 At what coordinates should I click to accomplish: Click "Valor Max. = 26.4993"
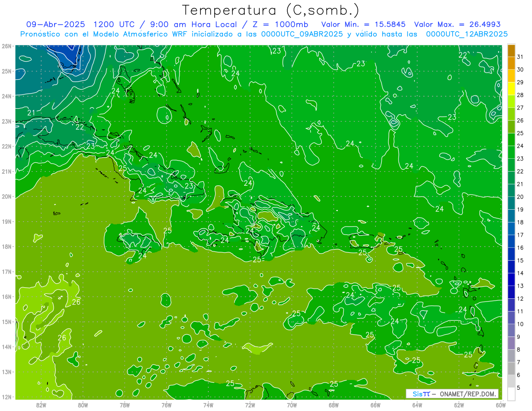[457, 24]
